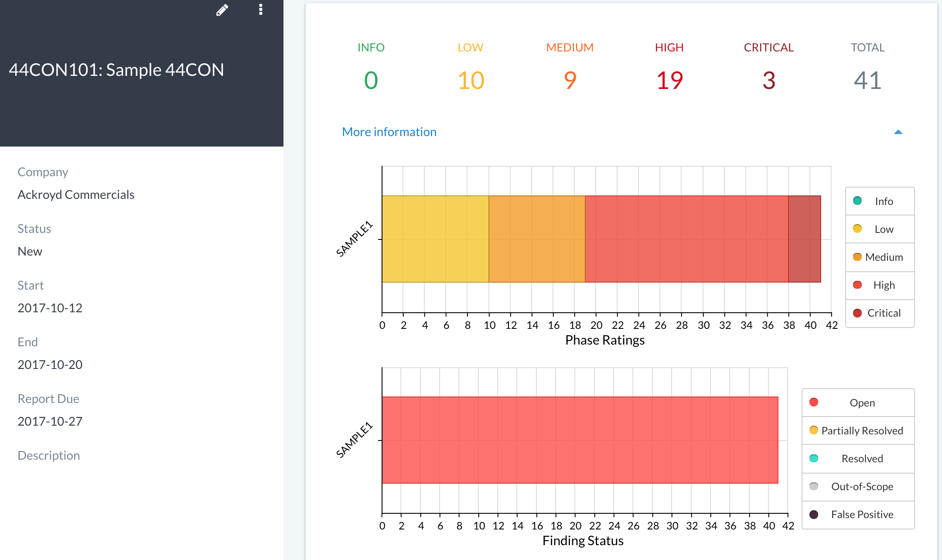Click the dark red Critical bar segment
Screen dimensions: 942x560
(x=805, y=239)
